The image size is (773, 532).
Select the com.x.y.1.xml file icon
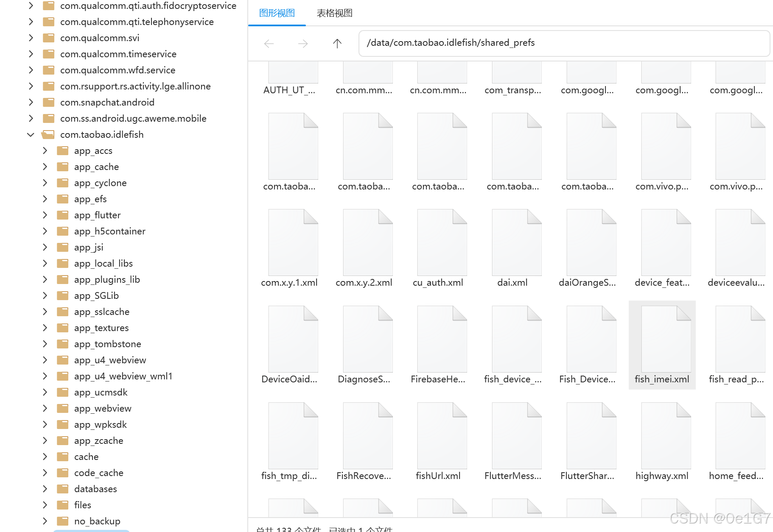293,242
